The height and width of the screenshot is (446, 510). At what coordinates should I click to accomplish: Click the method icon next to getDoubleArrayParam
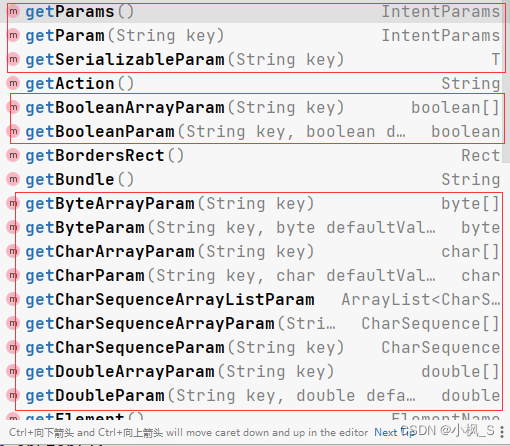tap(13, 371)
